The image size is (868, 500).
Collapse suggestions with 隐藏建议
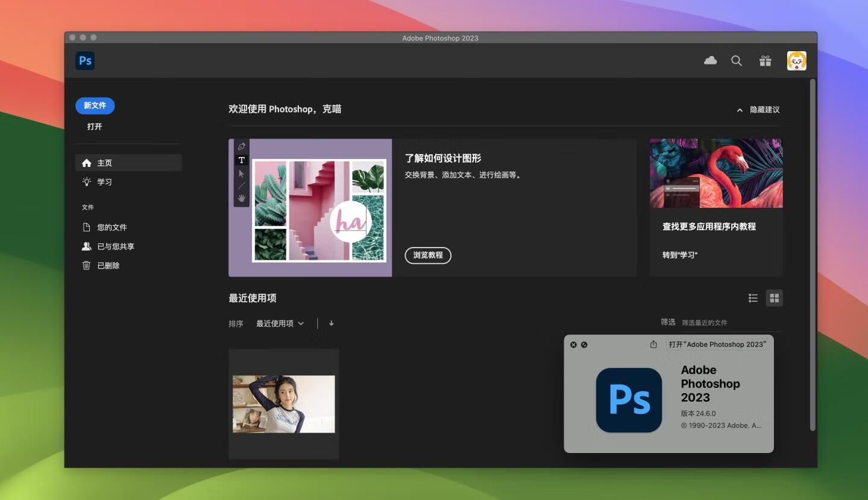758,110
